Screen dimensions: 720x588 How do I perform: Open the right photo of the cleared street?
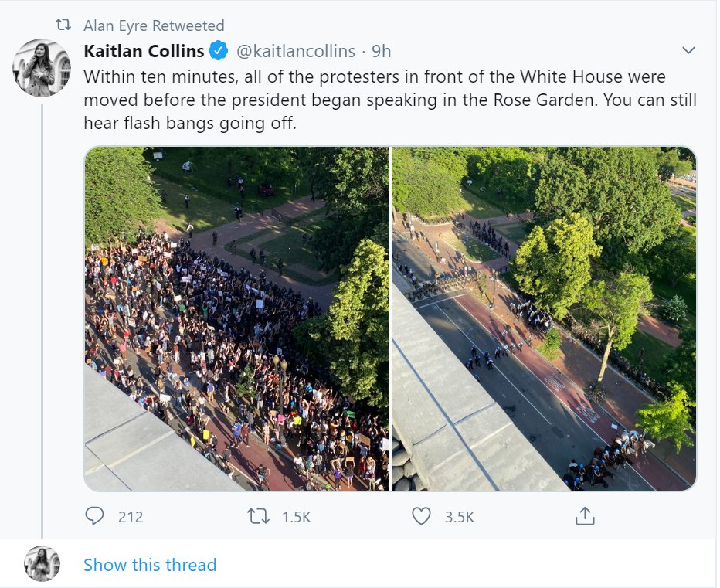click(x=544, y=318)
